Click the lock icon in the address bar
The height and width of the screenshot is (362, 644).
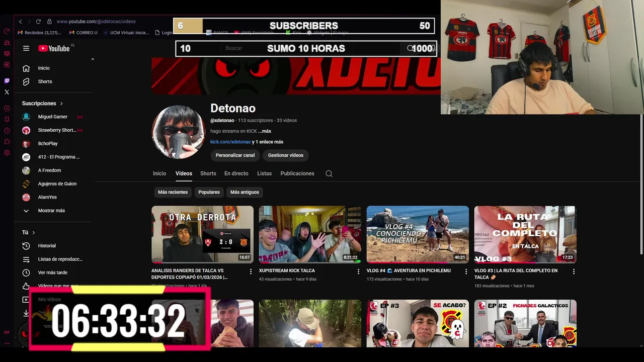point(49,22)
